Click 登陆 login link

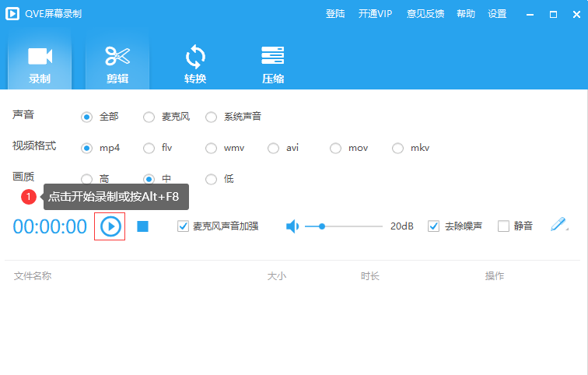click(335, 14)
